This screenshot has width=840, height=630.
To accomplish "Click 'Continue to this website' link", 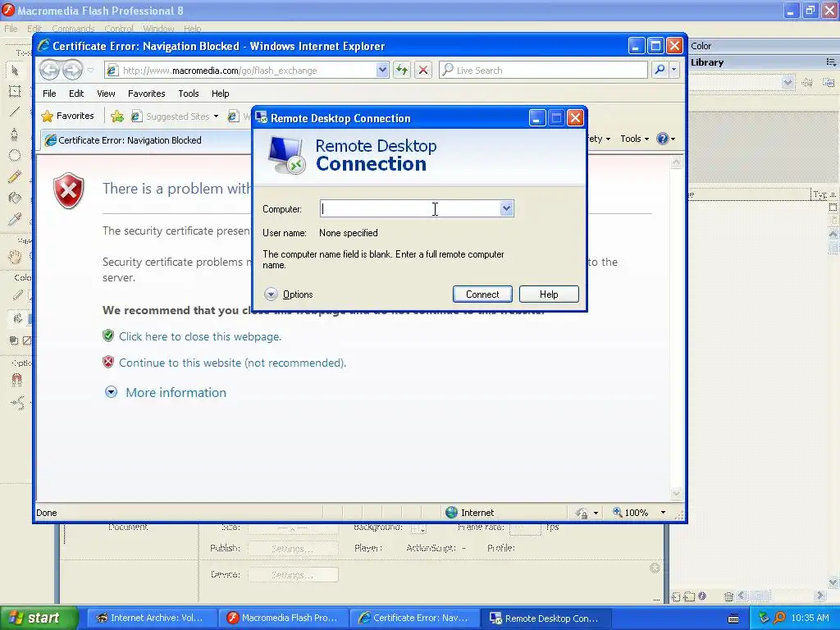I will pyautogui.click(x=232, y=363).
